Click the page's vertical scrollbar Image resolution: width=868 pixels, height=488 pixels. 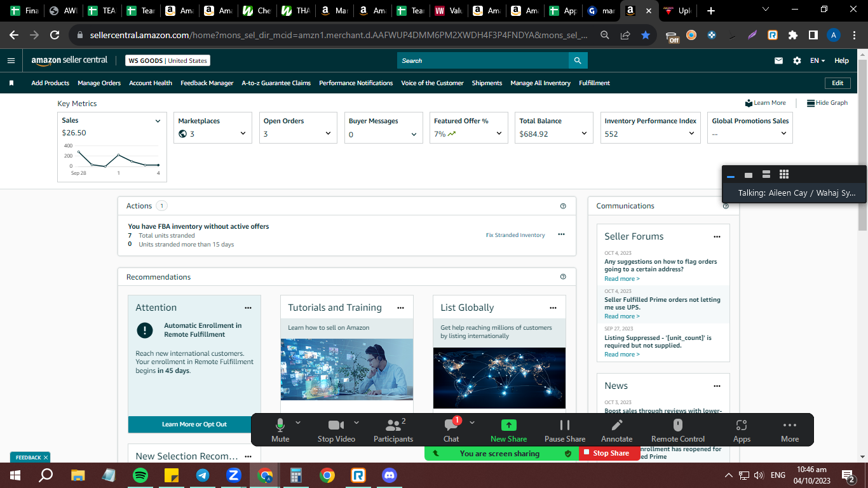(862, 145)
